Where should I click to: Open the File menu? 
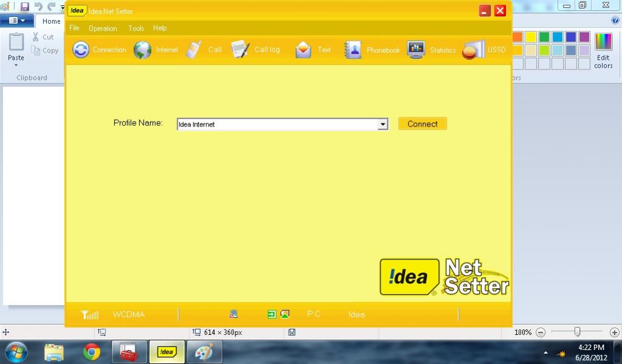click(x=74, y=28)
